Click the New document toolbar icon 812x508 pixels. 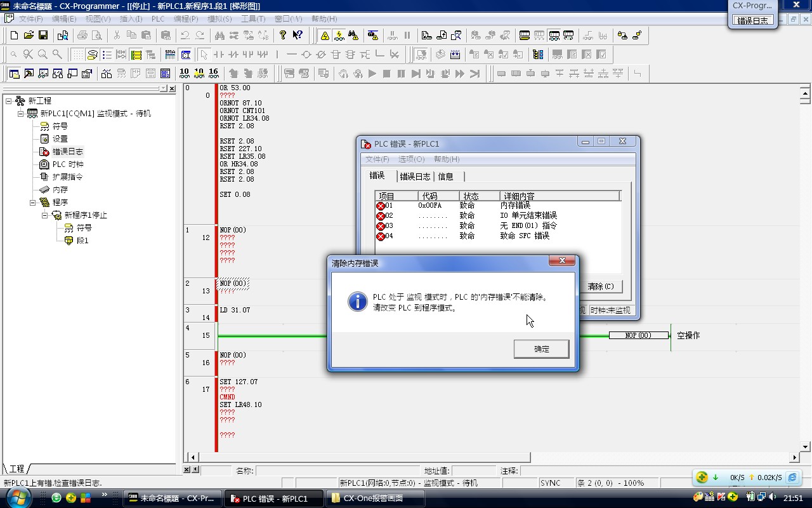pyautogui.click(x=14, y=36)
